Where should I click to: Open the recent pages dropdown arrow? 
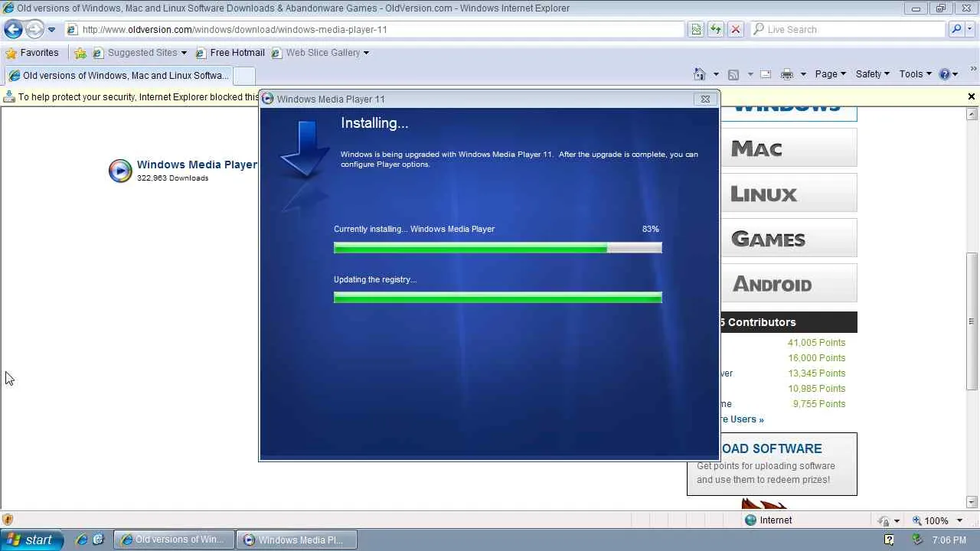click(x=51, y=30)
